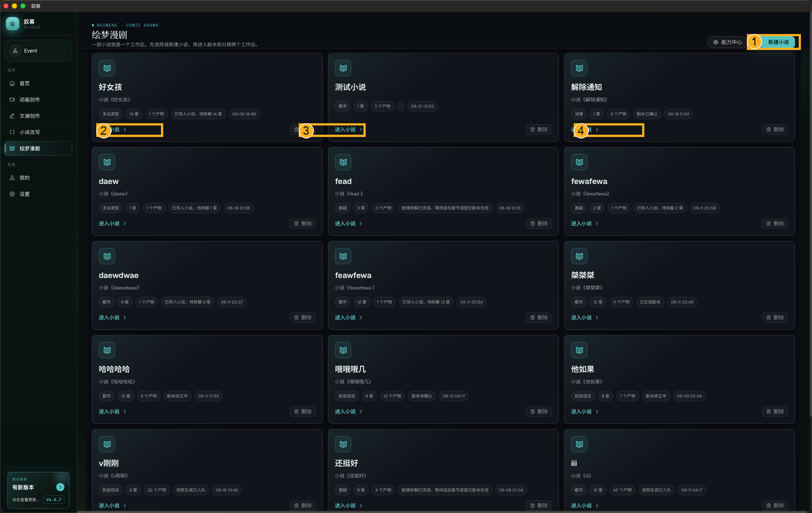Click the Event user account button
Viewport: 812px width, 513px height.
click(38, 51)
